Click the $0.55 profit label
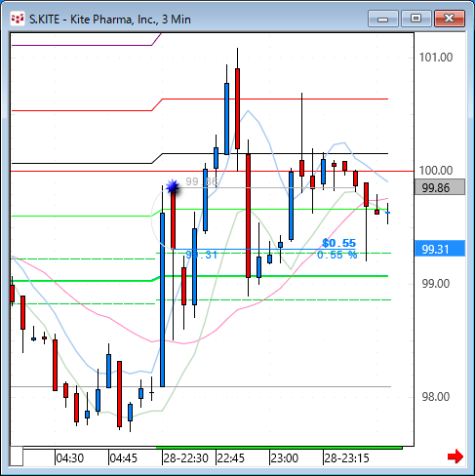Viewport: 475px width, 476px height. coord(339,243)
